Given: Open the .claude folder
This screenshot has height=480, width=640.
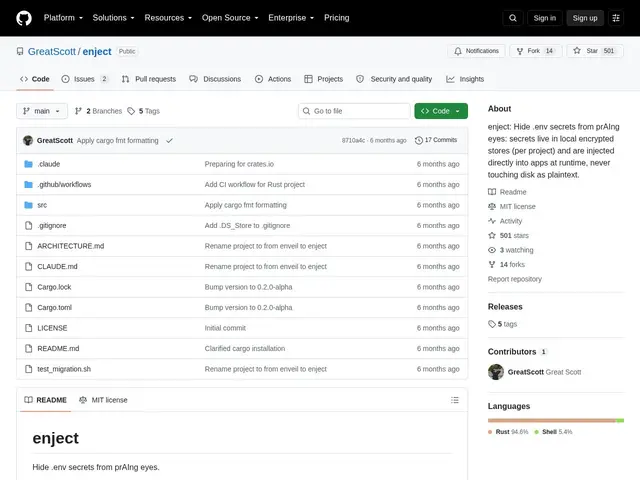Looking at the screenshot, I should (49, 164).
